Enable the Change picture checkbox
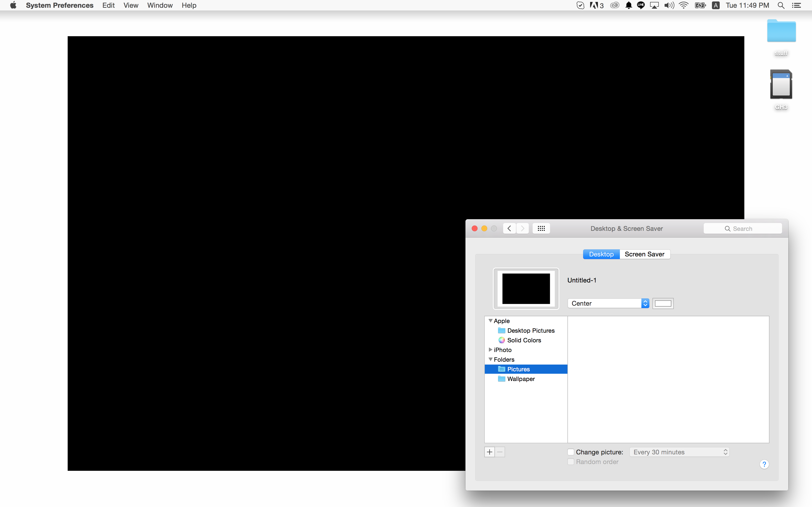This screenshot has height=507, width=812. pyautogui.click(x=571, y=452)
